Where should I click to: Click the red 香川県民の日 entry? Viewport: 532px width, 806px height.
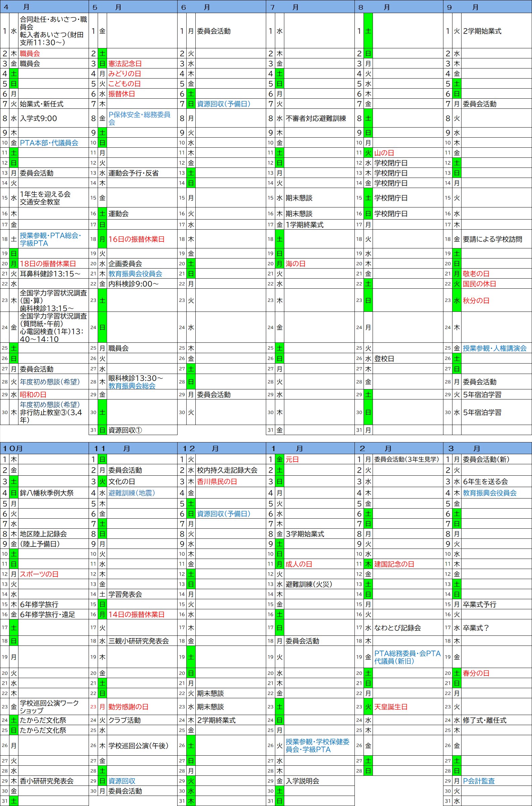click(x=217, y=481)
